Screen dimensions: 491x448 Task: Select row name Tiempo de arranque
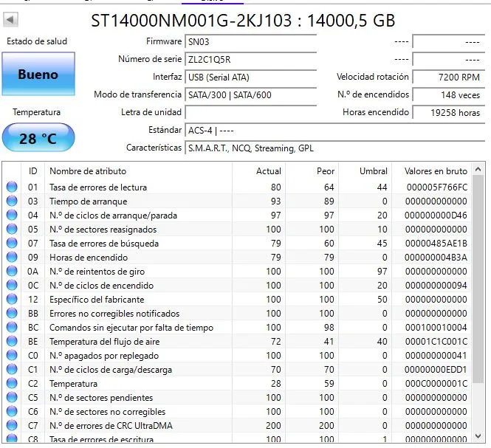(89, 201)
